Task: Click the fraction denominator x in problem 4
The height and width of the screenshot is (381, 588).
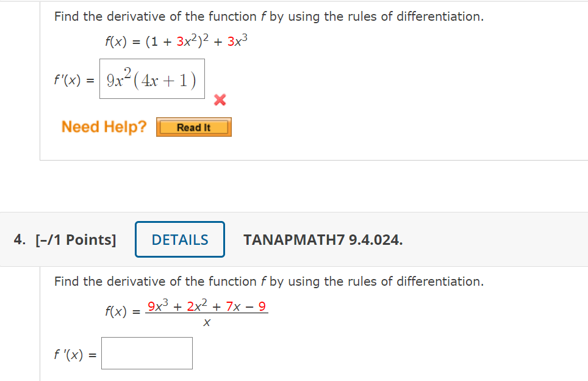Action: coord(207,323)
